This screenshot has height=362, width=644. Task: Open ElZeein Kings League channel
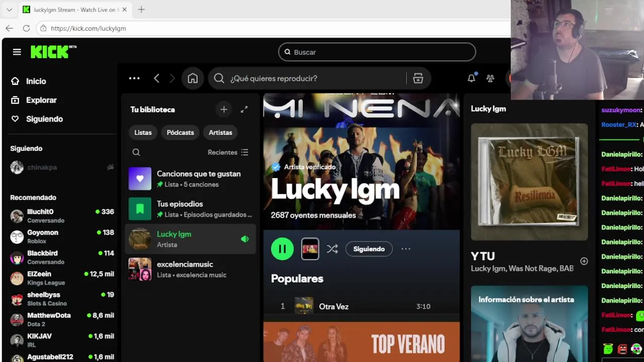click(x=62, y=278)
